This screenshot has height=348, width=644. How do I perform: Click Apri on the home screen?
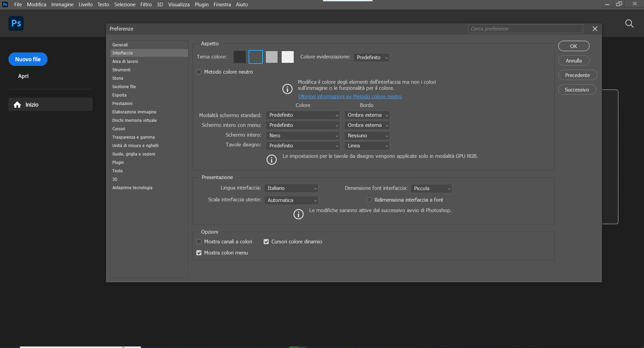point(23,76)
